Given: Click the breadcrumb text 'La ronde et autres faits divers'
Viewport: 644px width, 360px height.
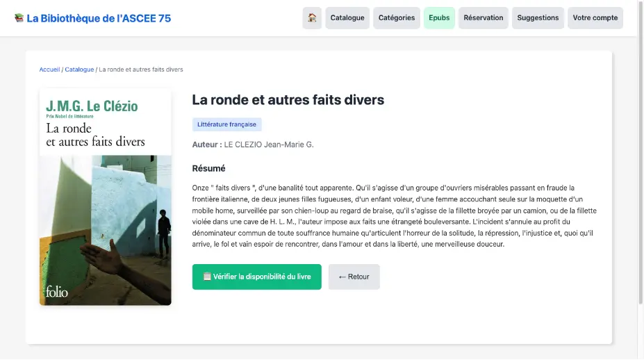Looking at the screenshot, I should tap(141, 69).
